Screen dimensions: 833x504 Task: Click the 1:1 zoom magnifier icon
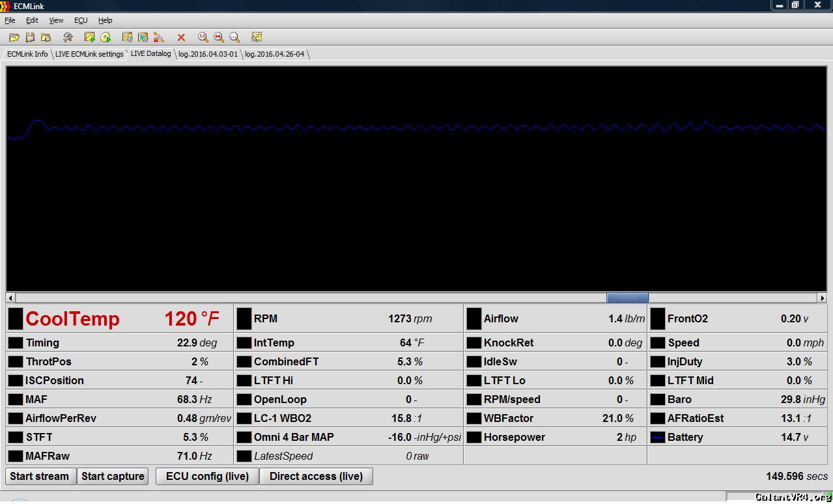pos(203,38)
